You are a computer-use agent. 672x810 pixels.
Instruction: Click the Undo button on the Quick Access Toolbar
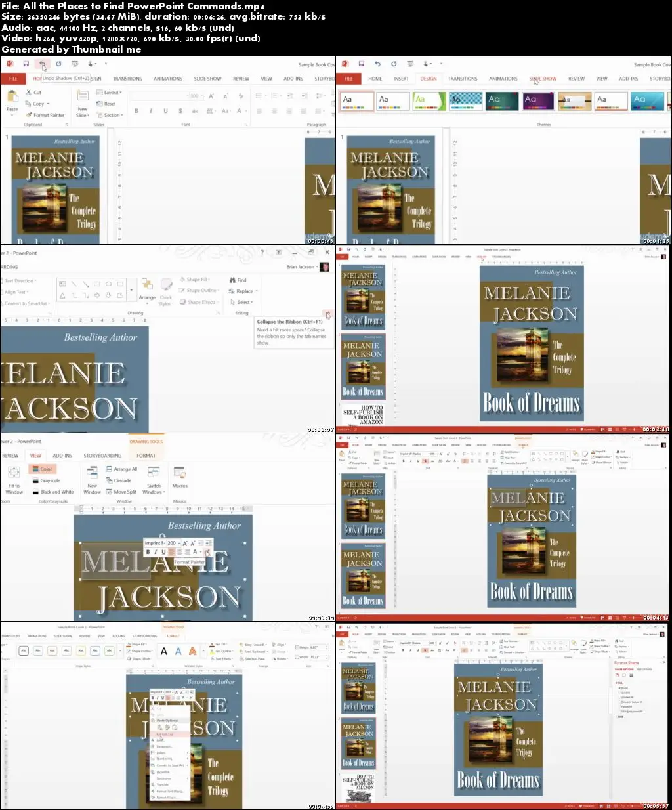click(x=43, y=64)
